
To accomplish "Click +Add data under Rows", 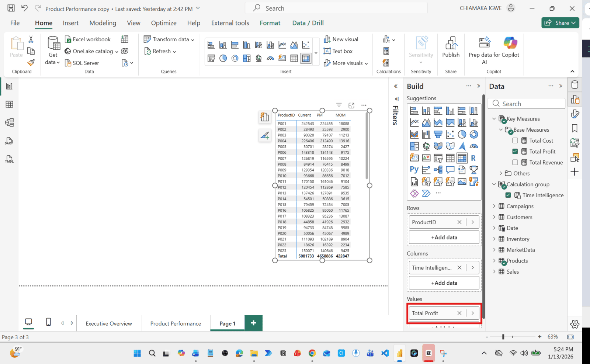I will [444, 238].
